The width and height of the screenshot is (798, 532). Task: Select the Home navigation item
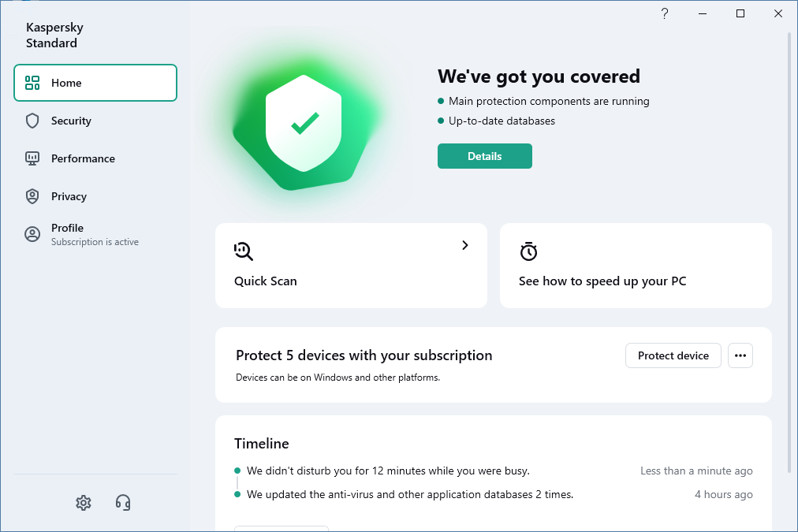pyautogui.click(x=95, y=83)
